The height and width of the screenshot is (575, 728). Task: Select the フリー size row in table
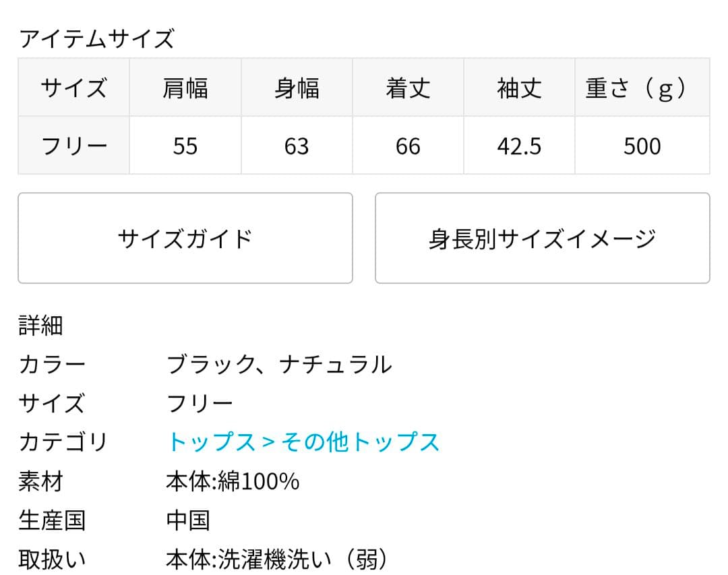(74, 146)
